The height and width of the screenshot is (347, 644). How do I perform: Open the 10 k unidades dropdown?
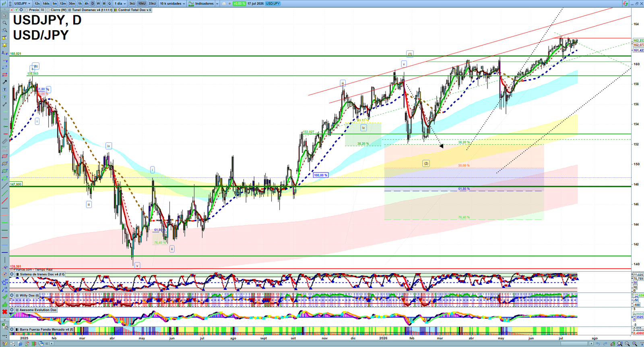coord(172,4)
